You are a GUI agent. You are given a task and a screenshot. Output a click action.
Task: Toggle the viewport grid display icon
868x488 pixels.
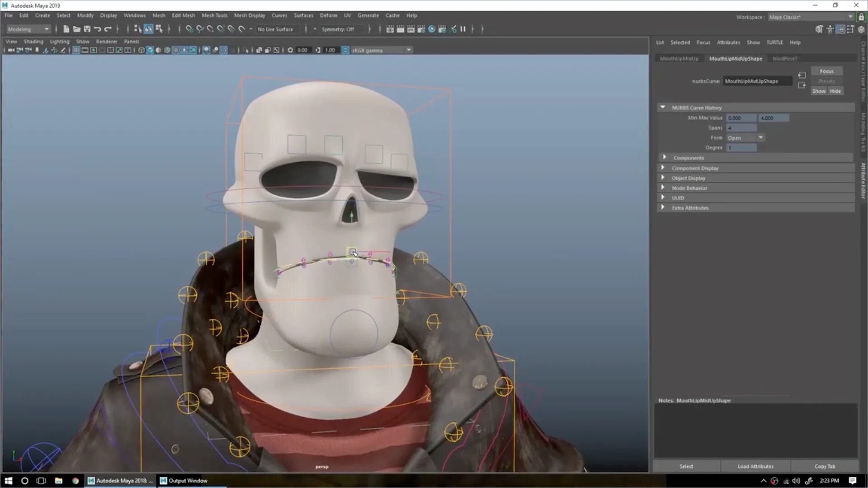[76, 50]
